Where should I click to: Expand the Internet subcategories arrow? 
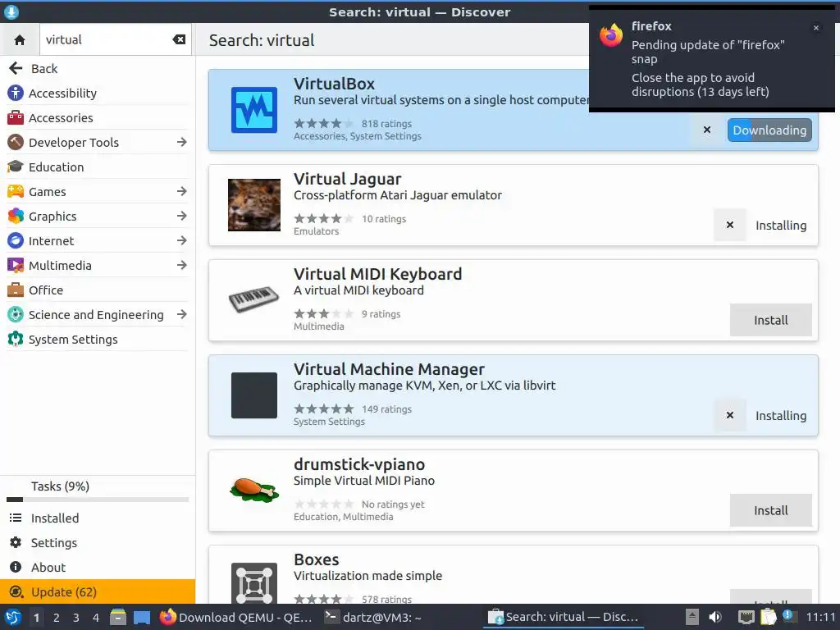tap(181, 240)
